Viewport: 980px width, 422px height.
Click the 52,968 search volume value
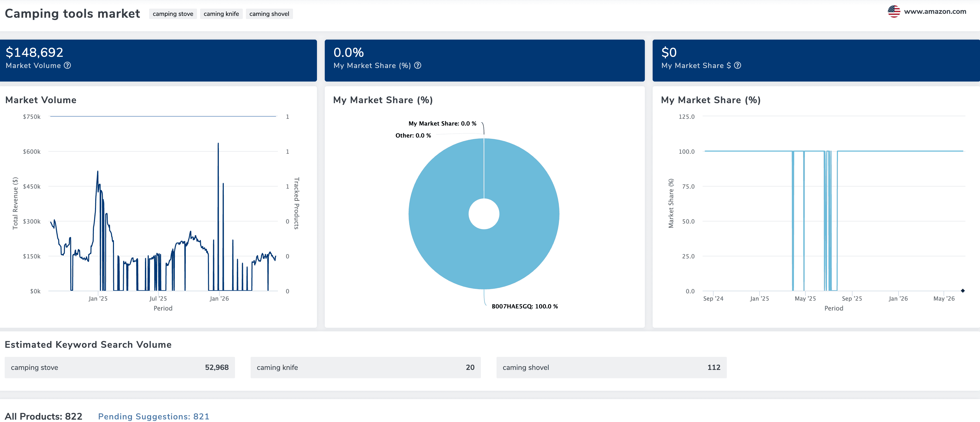click(x=217, y=368)
